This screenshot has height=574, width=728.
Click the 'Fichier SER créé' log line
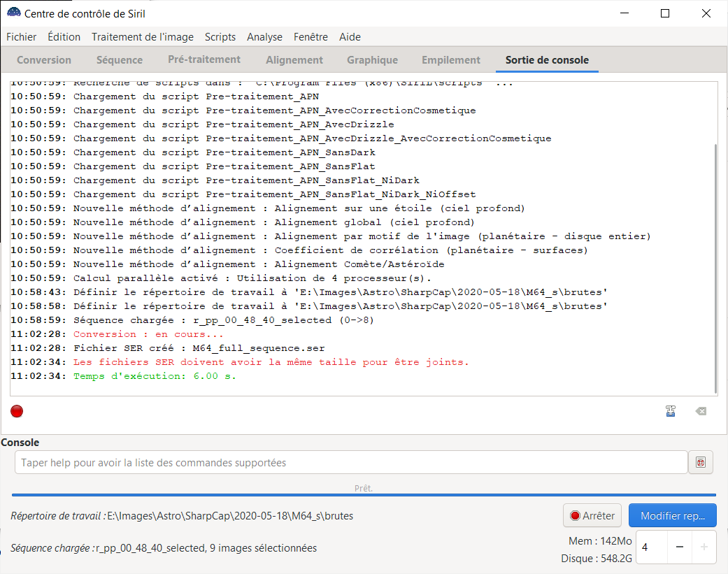168,348
